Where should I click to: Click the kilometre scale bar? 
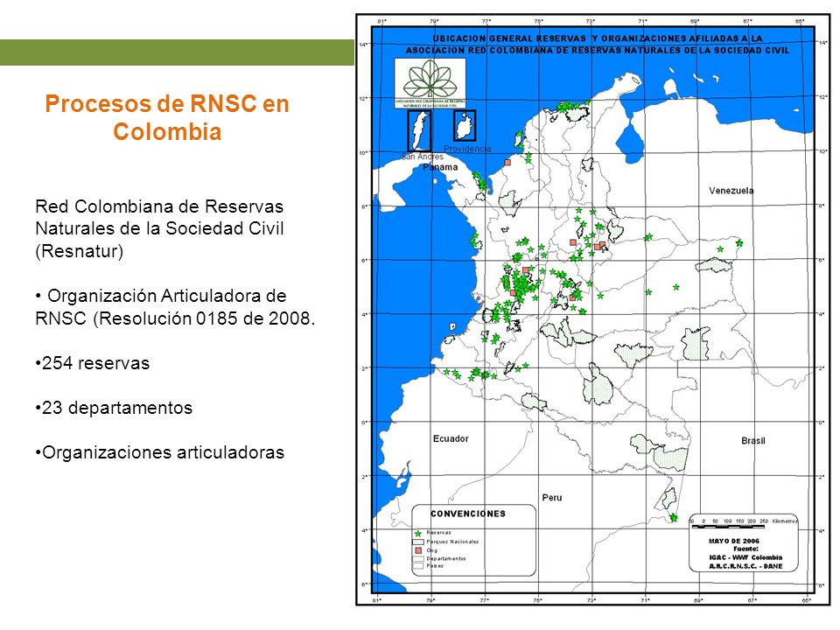tap(727, 527)
